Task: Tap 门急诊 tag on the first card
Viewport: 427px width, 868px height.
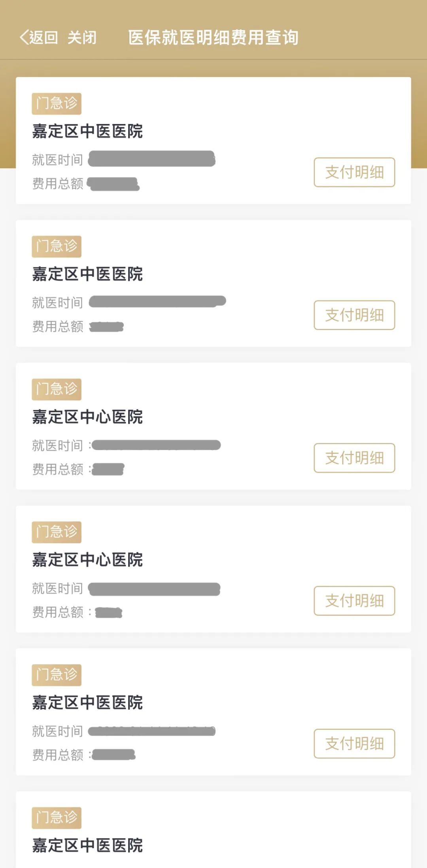Action: [x=57, y=104]
